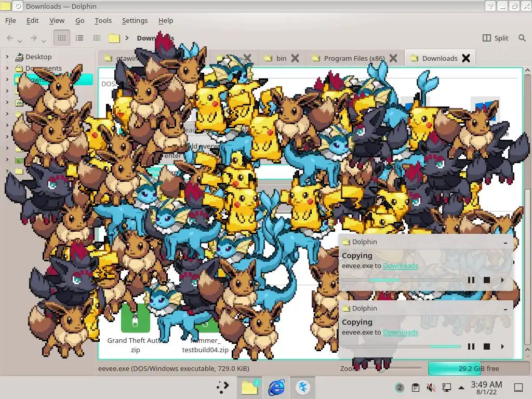The image size is (532, 399).
Task: Close the Downloads tab
Action: pyautogui.click(x=466, y=58)
